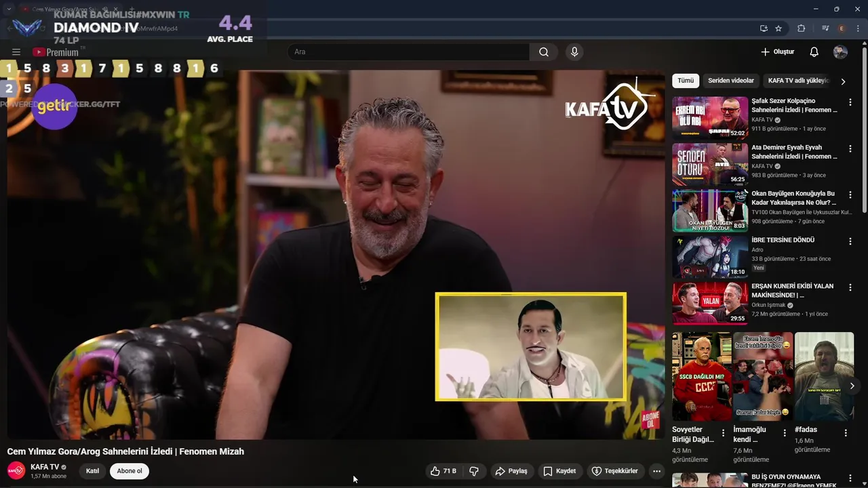
Task: Click the video title text
Action: click(x=125, y=451)
